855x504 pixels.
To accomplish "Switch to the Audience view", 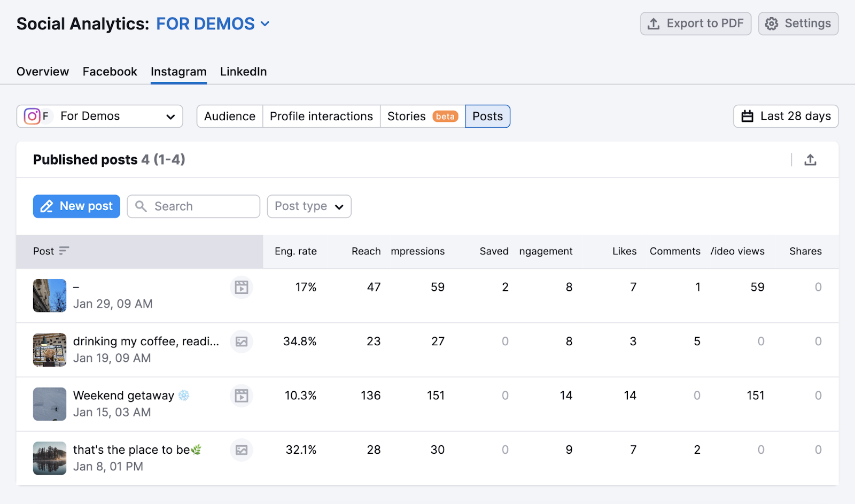I will click(229, 116).
